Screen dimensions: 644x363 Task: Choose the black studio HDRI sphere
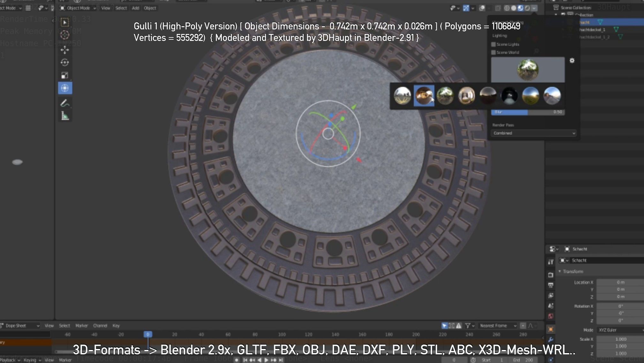(509, 96)
